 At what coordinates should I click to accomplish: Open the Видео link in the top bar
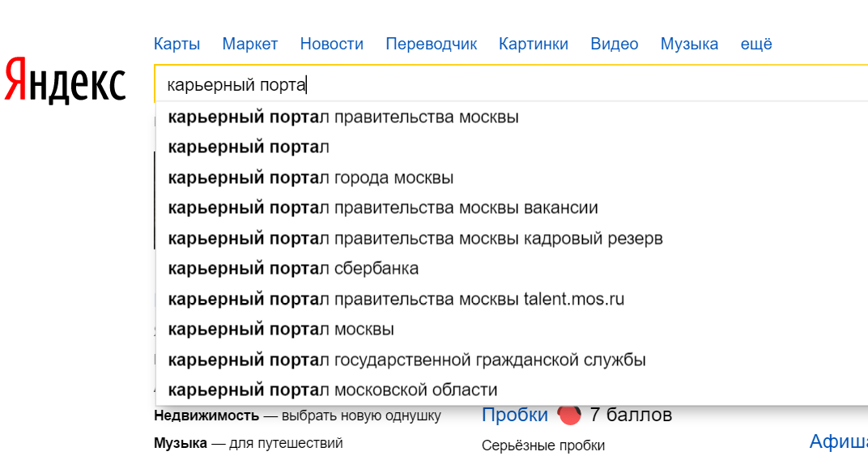(614, 44)
